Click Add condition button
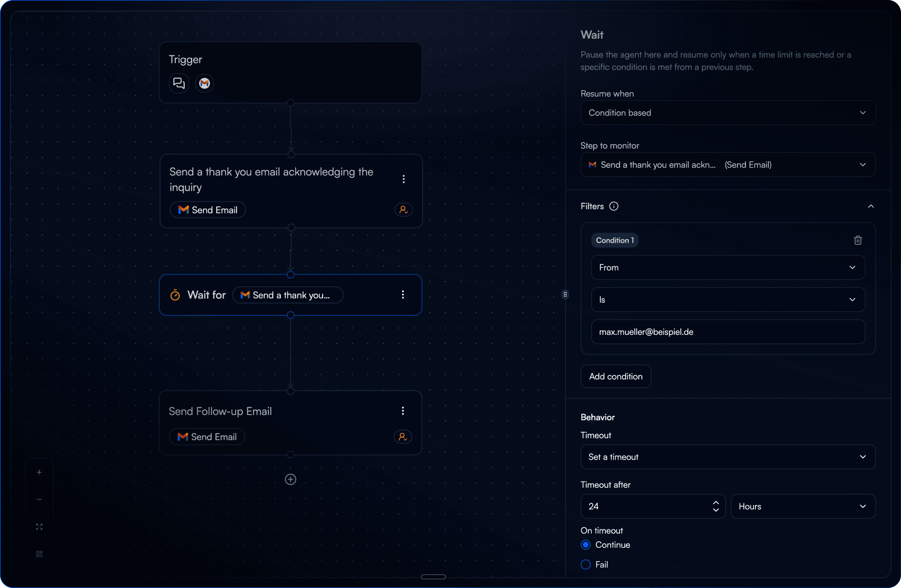901x588 pixels. (x=615, y=376)
